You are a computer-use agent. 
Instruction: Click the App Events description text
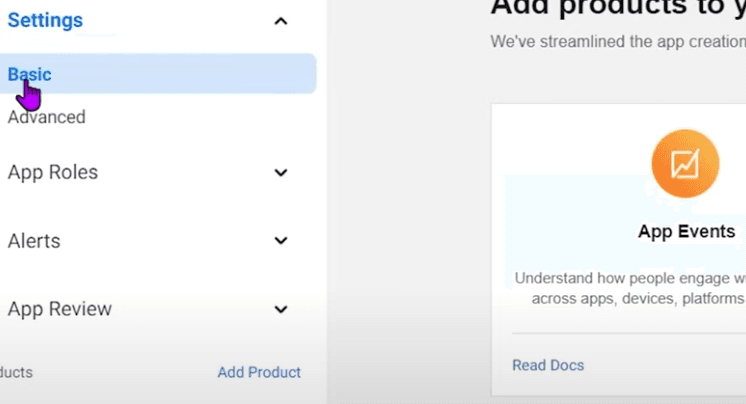pos(630,288)
